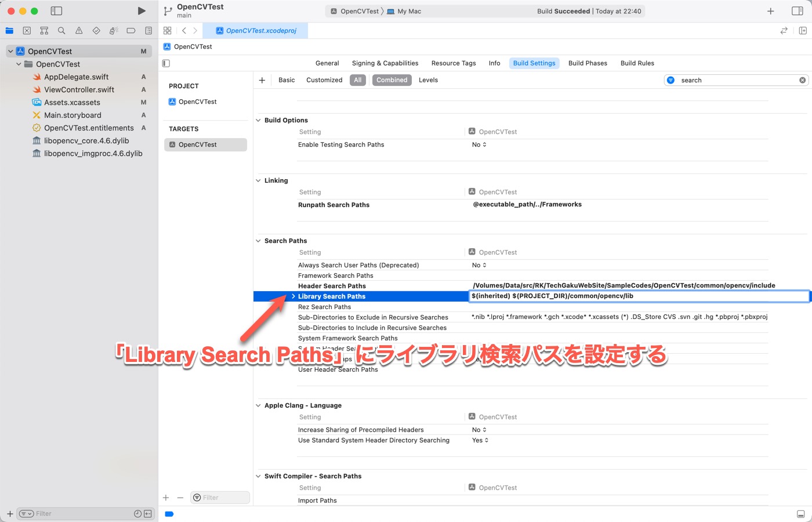Select OpenCVTest target under TARGETS
Viewport: 812px width, 522px height.
tap(205, 145)
